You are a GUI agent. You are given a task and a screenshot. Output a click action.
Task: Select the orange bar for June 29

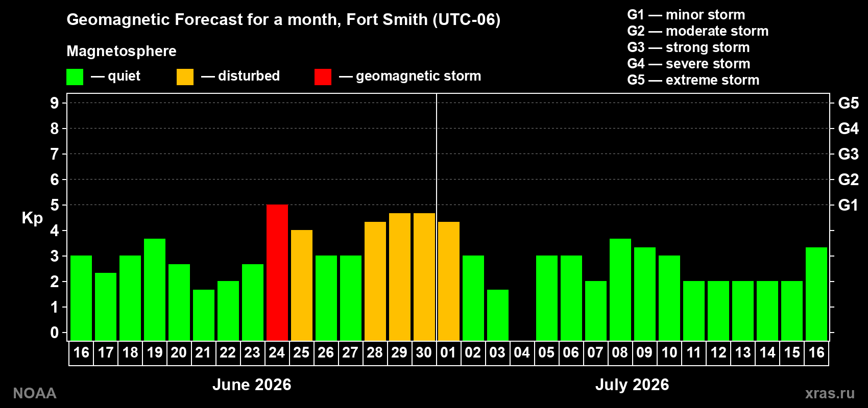(400, 277)
